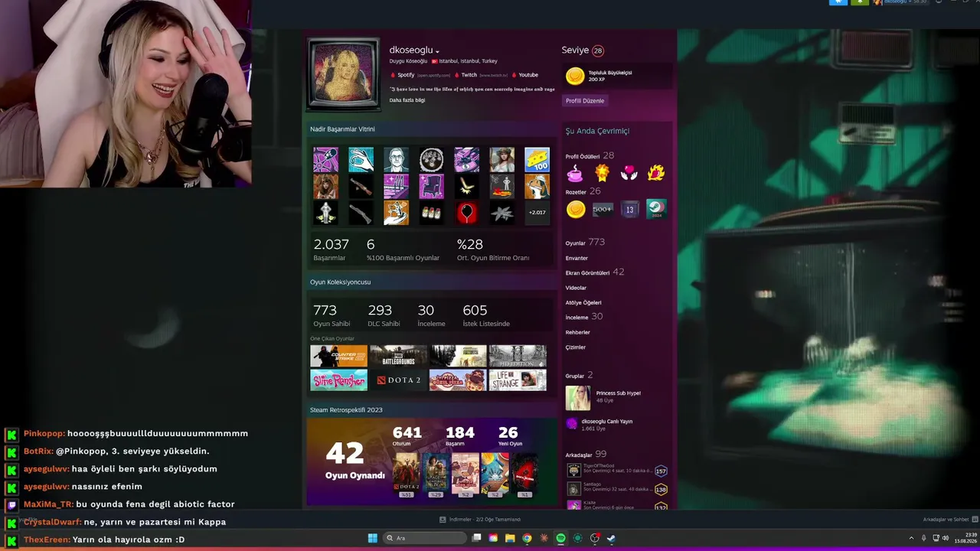Click the cheese 100 achievement icon
Image resolution: width=980 pixels, height=551 pixels.
pyautogui.click(x=537, y=159)
